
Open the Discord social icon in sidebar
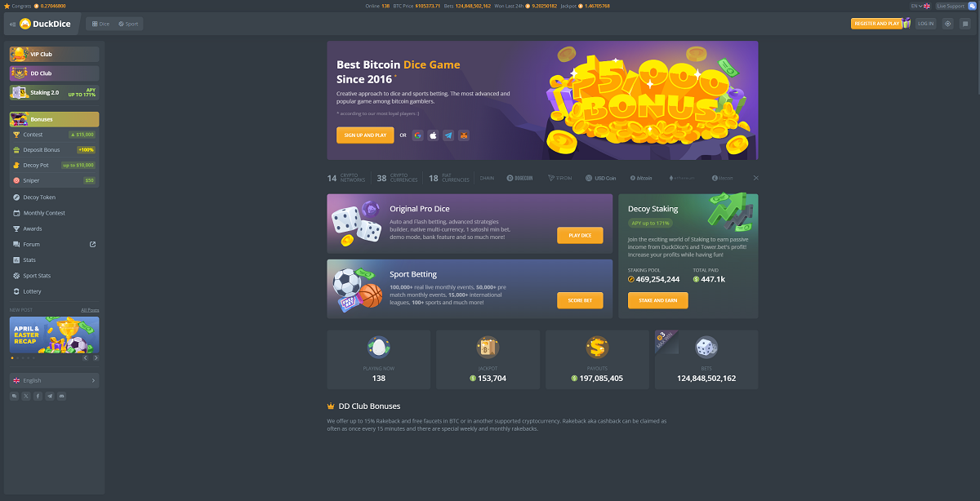pyautogui.click(x=62, y=396)
